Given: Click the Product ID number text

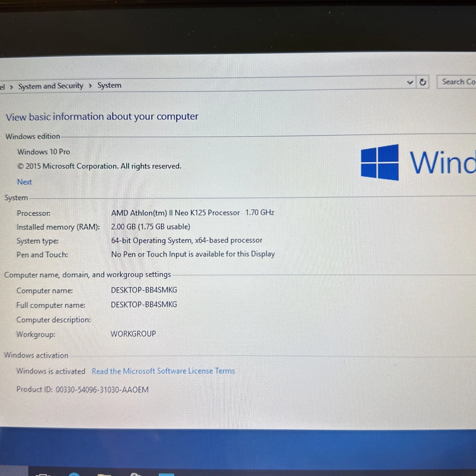Looking at the screenshot, I should tap(102, 389).
